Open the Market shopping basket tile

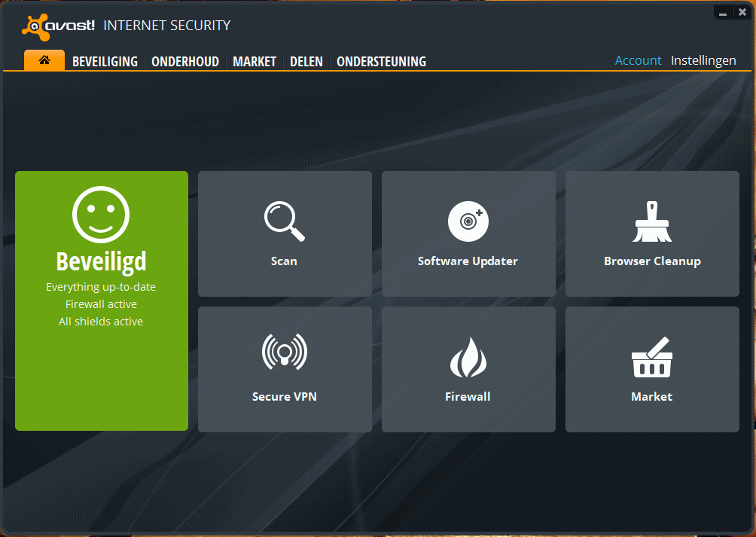point(652,369)
